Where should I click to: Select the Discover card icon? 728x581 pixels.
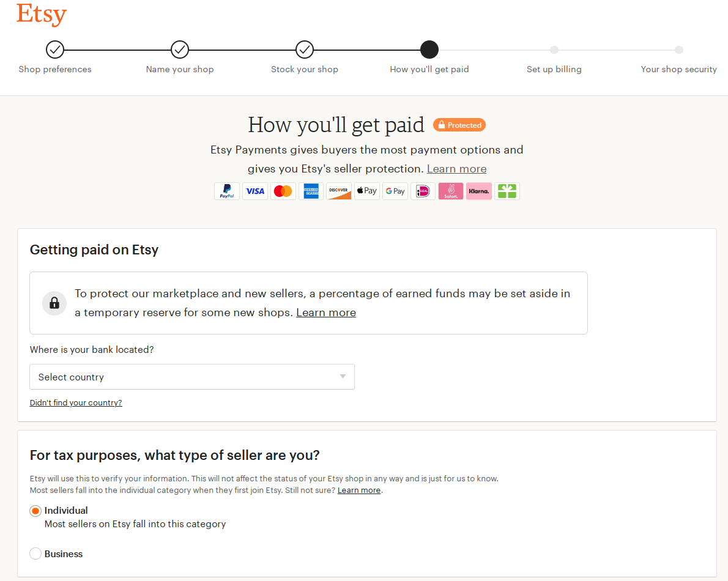(339, 191)
